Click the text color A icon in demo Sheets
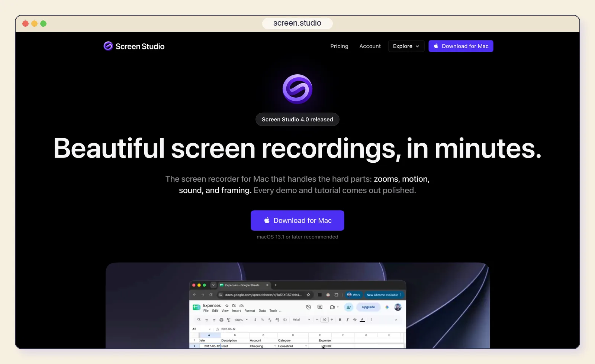The image size is (595, 364). pyautogui.click(x=362, y=320)
